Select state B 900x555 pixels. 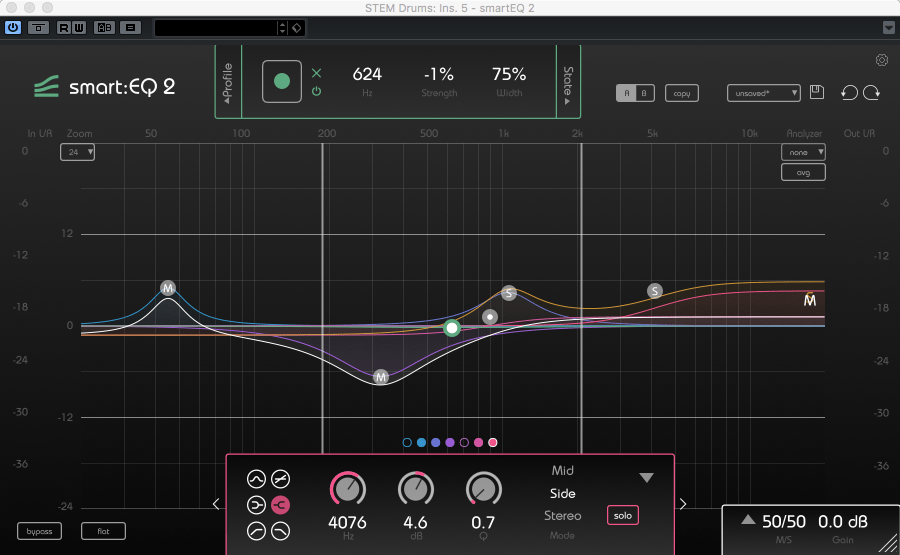(x=645, y=93)
